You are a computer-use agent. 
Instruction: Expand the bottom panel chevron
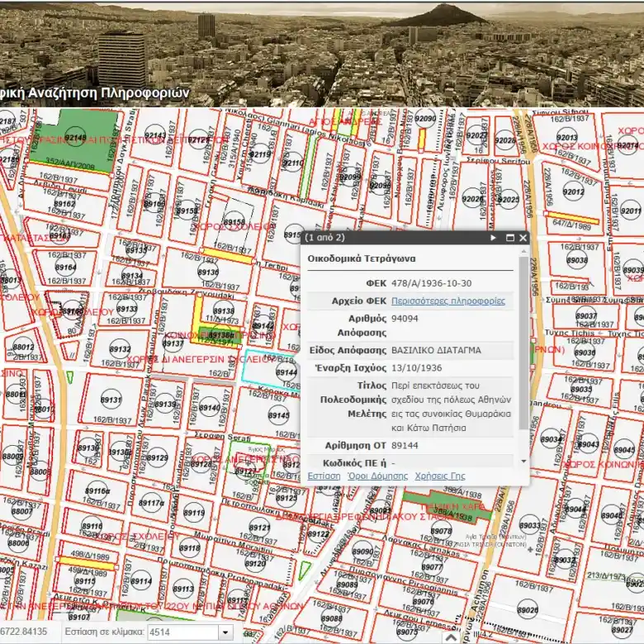coord(451,637)
